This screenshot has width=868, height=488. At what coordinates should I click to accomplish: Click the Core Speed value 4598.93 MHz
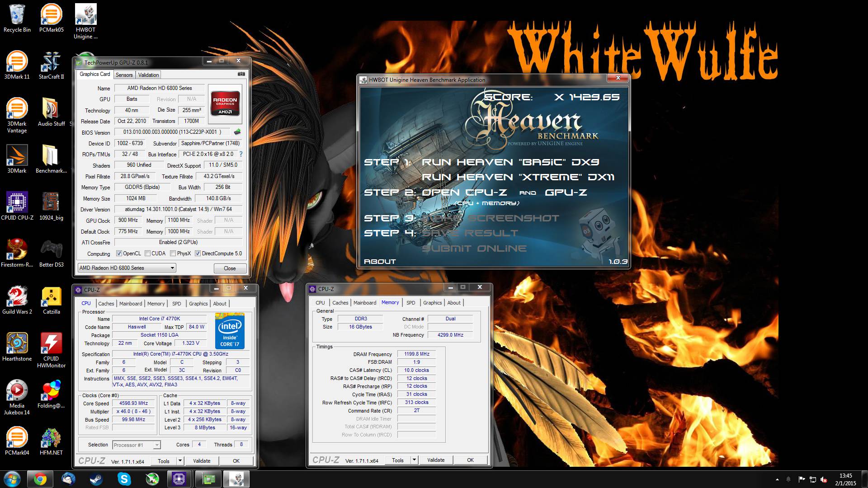(133, 404)
